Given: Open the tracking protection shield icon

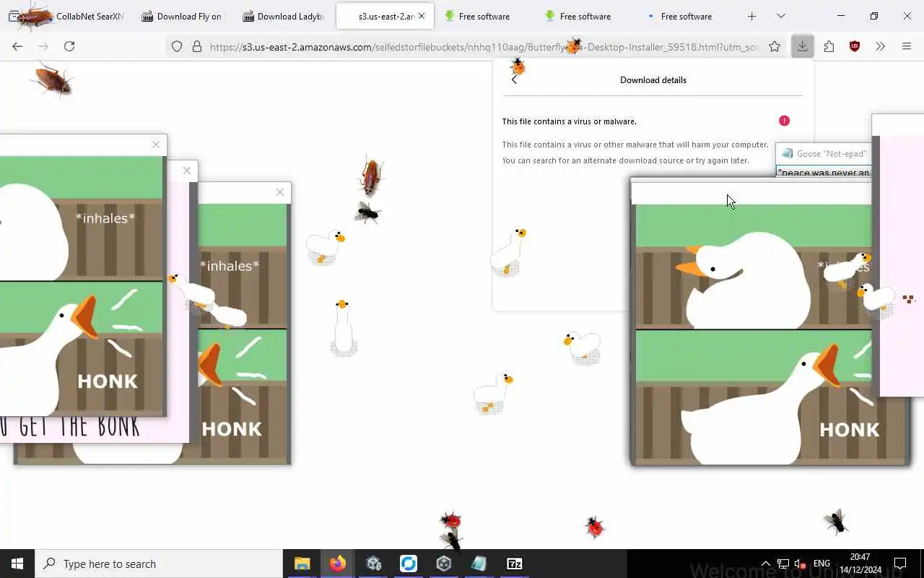Looking at the screenshot, I should coord(177,46).
